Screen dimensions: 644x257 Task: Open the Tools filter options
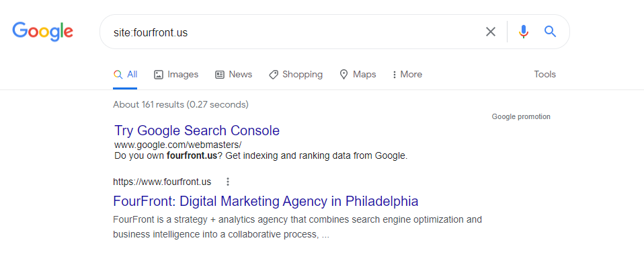coord(545,75)
